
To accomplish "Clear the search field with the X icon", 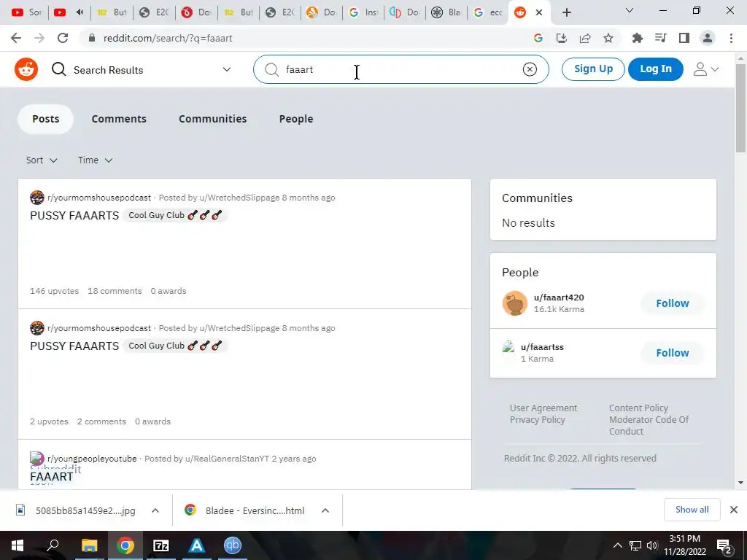I will coord(530,69).
